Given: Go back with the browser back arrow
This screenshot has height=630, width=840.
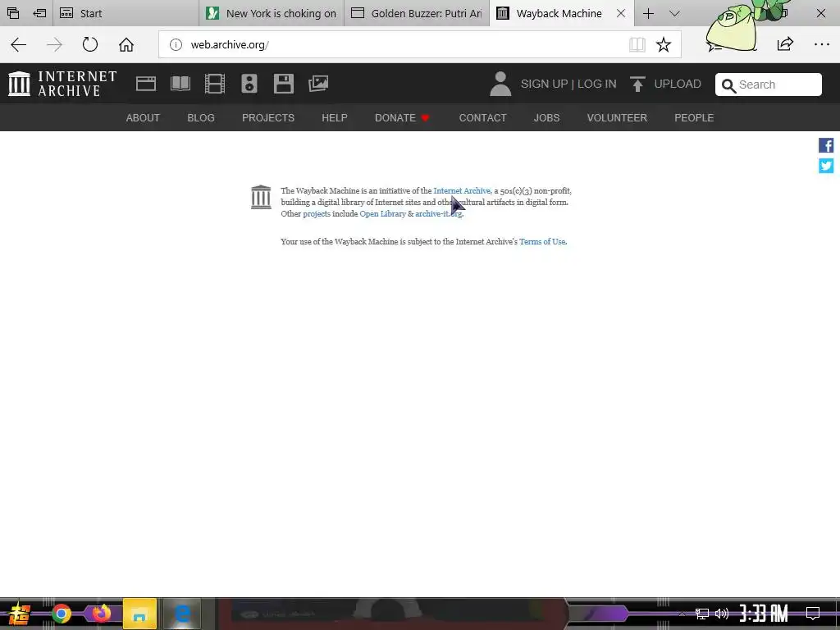Looking at the screenshot, I should tap(18, 44).
